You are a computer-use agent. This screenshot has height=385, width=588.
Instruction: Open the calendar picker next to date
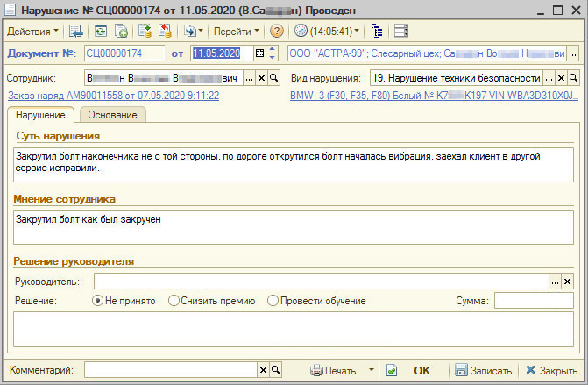(259, 53)
